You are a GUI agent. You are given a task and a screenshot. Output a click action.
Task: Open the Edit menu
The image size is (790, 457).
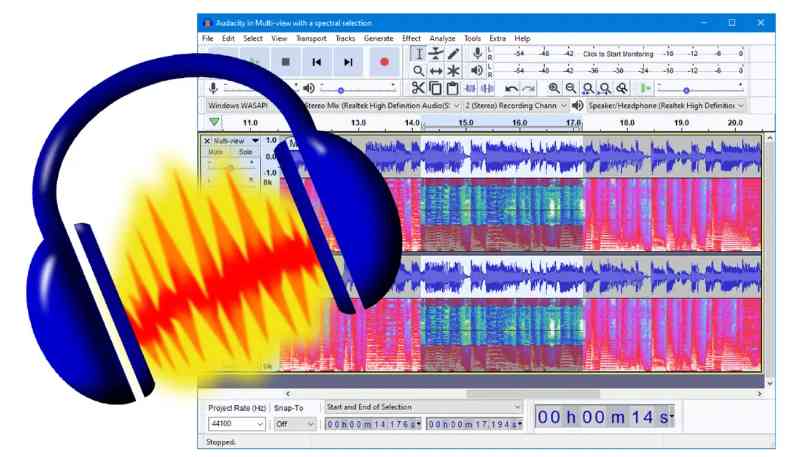click(228, 38)
